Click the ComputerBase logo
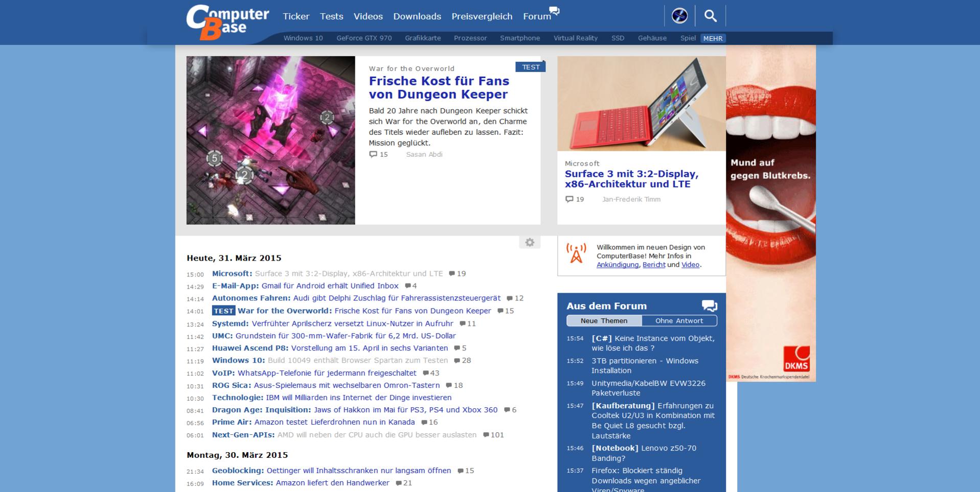Viewport: 980px width, 492px height. coord(227,22)
